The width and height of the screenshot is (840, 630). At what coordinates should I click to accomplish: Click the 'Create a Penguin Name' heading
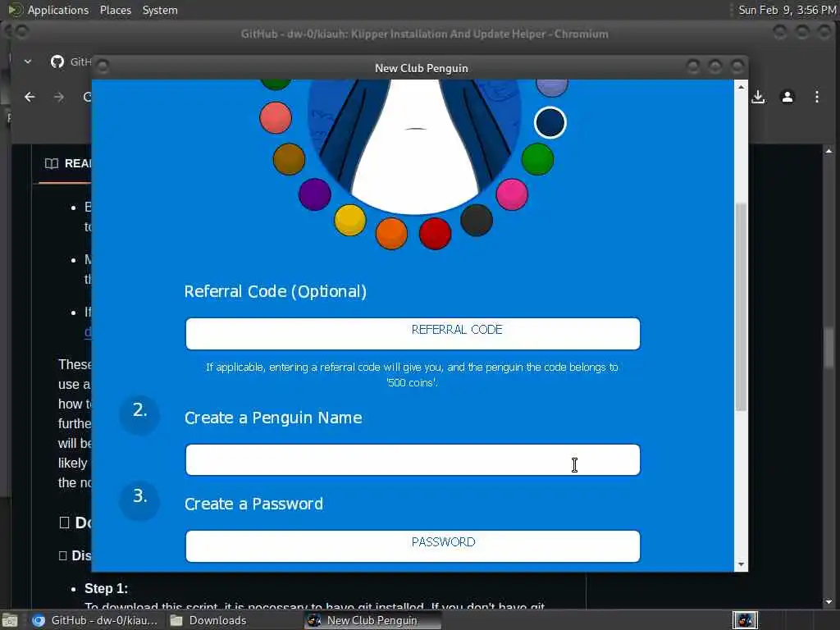[x=273, y=418]
